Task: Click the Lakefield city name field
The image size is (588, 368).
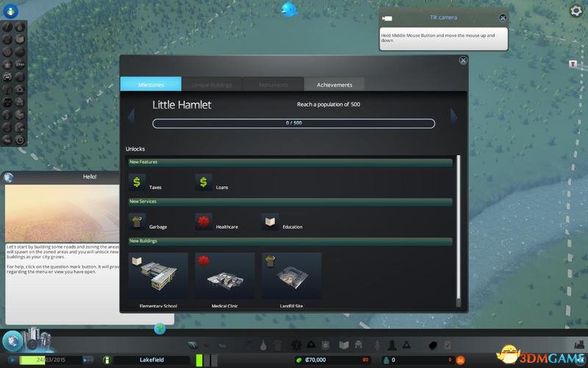Action: point(152,360)
